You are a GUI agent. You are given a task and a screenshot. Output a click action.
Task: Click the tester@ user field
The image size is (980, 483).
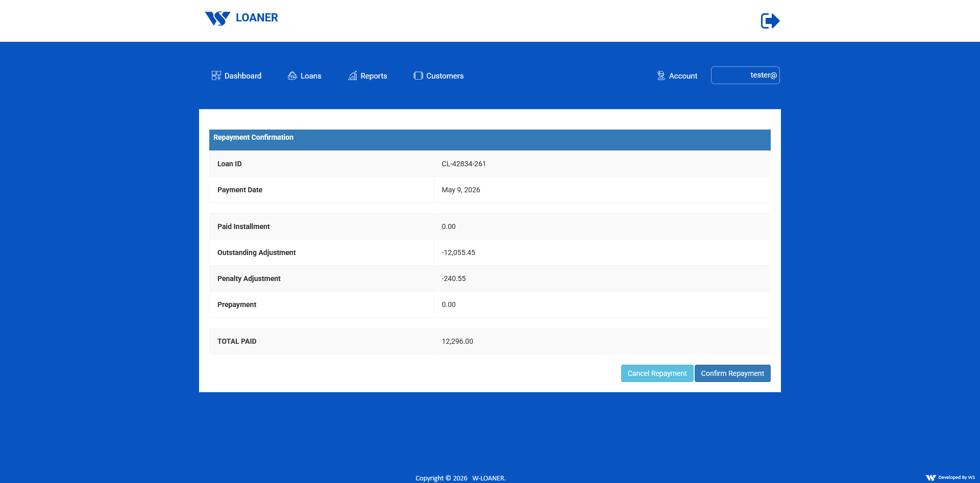tap(745, 75)
